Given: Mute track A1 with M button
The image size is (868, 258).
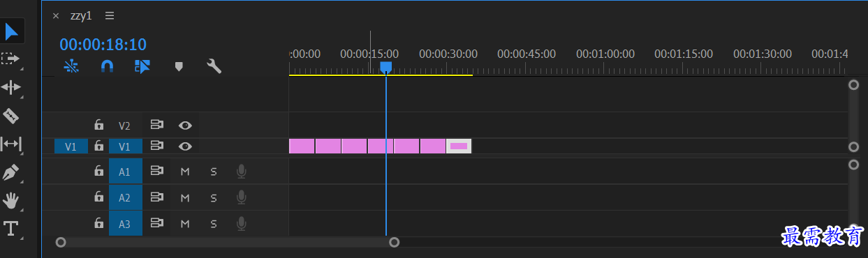Looking at the screenshot, I should pyautogui.click(x=185, y=172).
